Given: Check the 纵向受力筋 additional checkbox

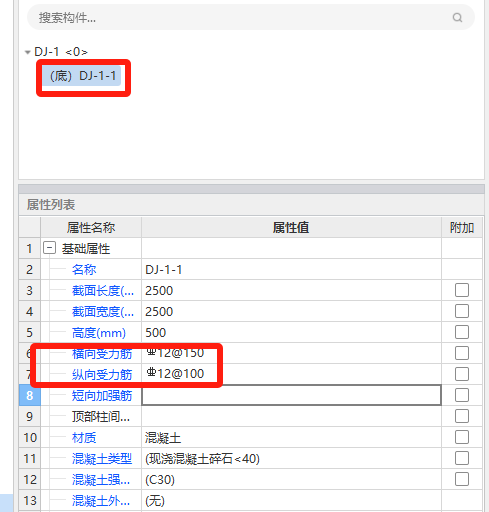Looking at the screenshot, I should (462, 374).
